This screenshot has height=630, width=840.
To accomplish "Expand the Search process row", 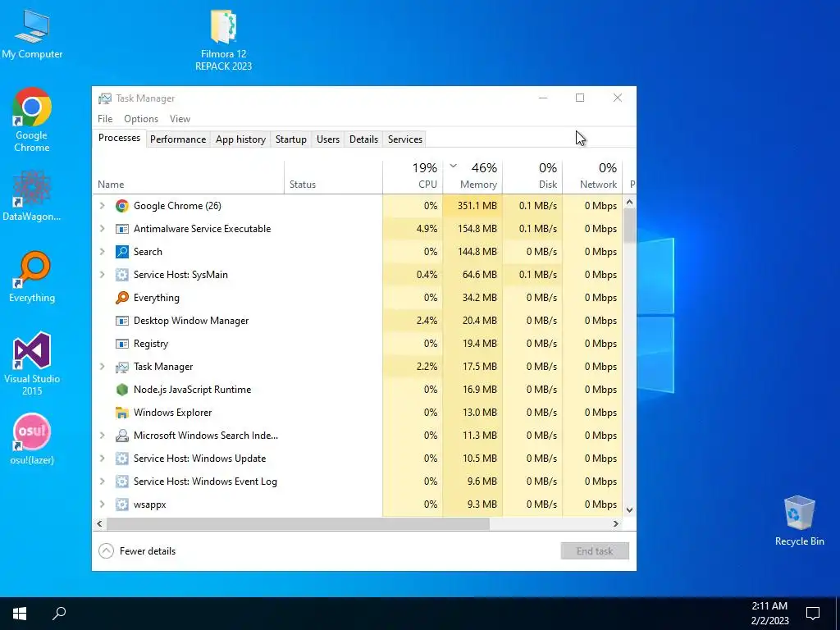I will pyautogui.click(x=103, y=252).
